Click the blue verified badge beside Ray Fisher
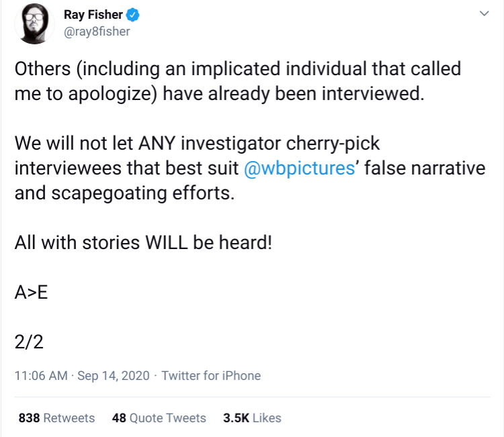The image size is (504, 437). click(133, 15)
